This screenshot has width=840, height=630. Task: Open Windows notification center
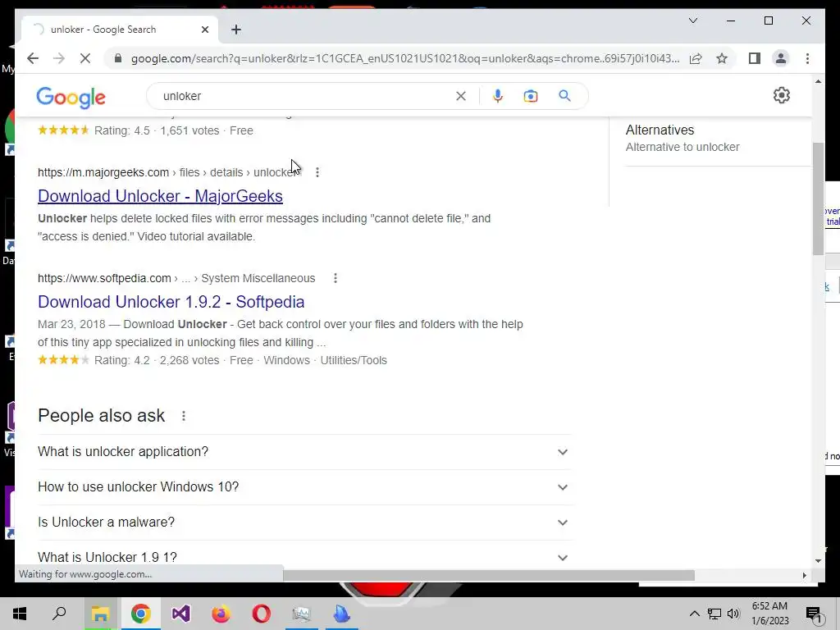815,614
